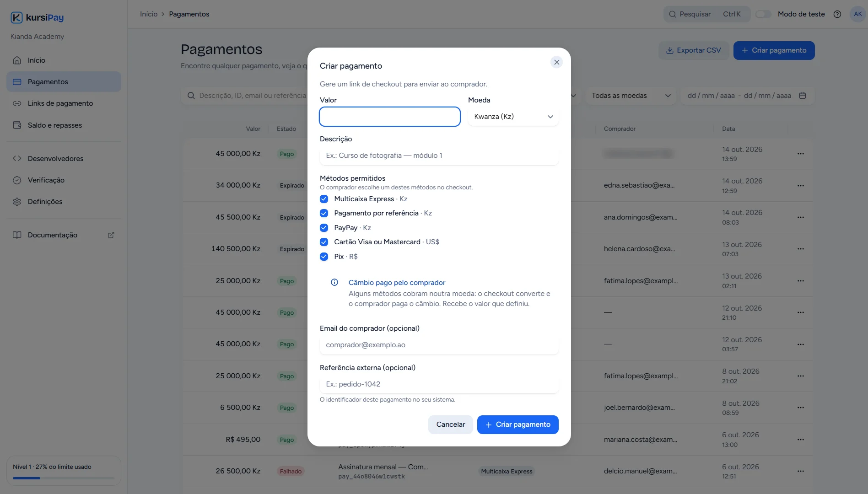The height and width of the screenshot is (494, 868).
Task: Uncheck Pix payment method
Action: 324,257
